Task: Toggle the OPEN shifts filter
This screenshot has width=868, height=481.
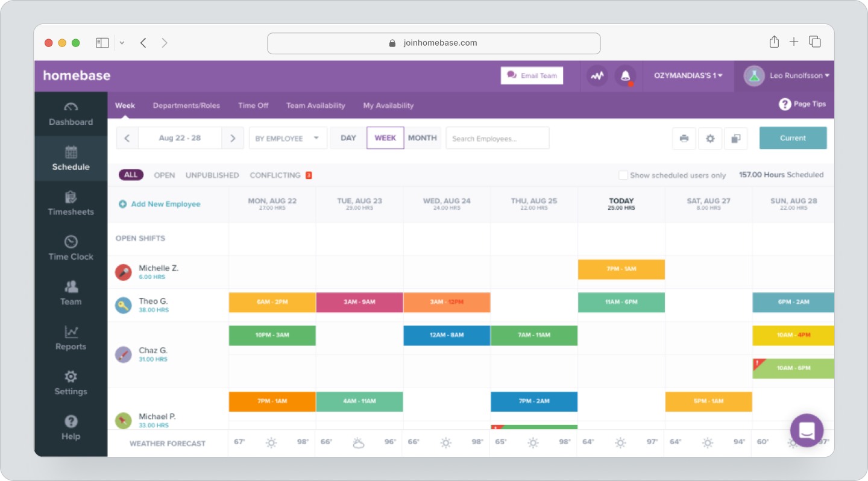Action: point(164,175)
